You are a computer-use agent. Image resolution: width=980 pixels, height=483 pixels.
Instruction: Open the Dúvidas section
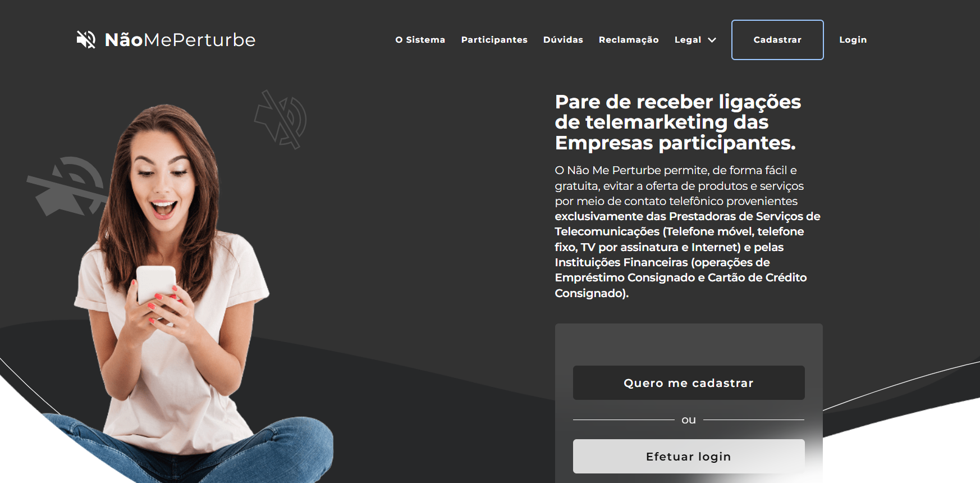(563, 40)
